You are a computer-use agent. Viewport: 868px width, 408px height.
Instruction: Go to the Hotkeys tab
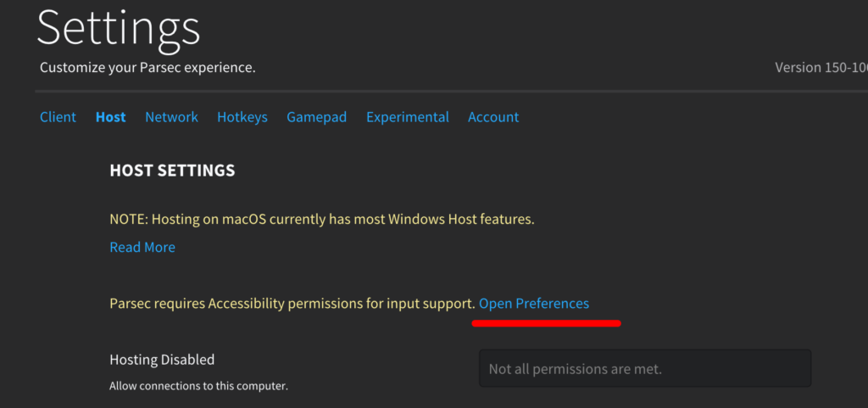242,117
